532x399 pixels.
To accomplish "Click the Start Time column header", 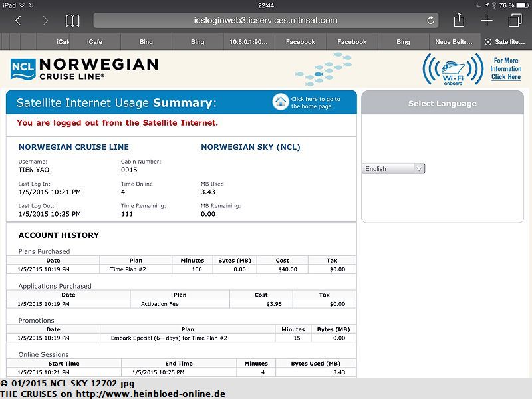I will 64,363.
